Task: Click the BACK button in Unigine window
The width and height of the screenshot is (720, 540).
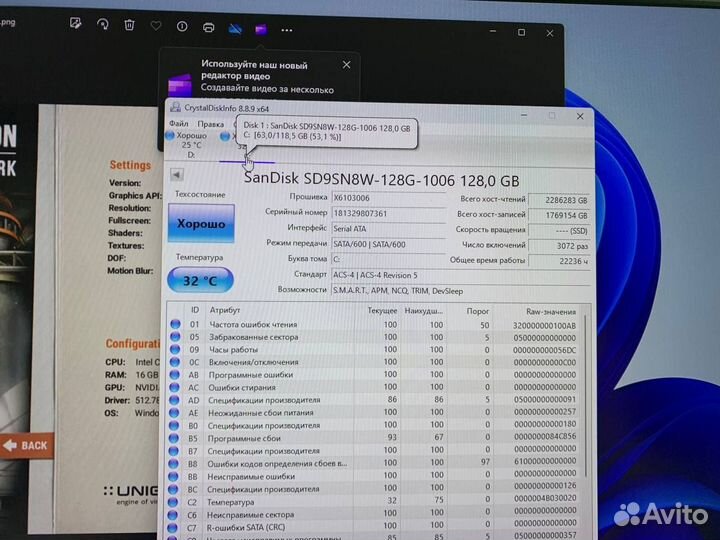Action: pos(26,445)
